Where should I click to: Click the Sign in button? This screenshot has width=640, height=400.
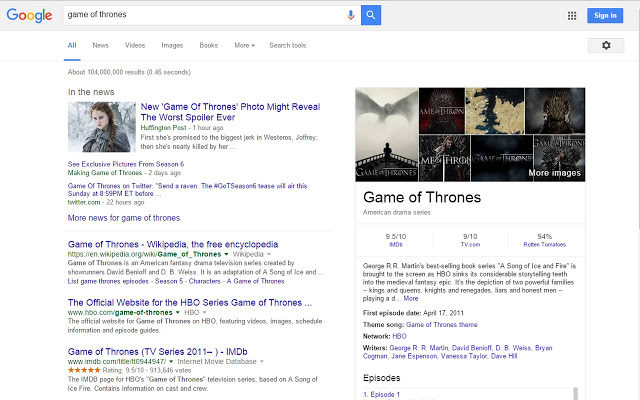click(605, 16)
